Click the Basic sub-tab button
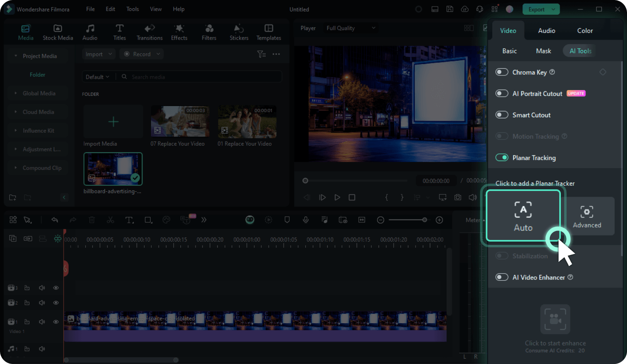Image resolution: width=627 pixels, height=364 pixels. click(x=509, y=51)
